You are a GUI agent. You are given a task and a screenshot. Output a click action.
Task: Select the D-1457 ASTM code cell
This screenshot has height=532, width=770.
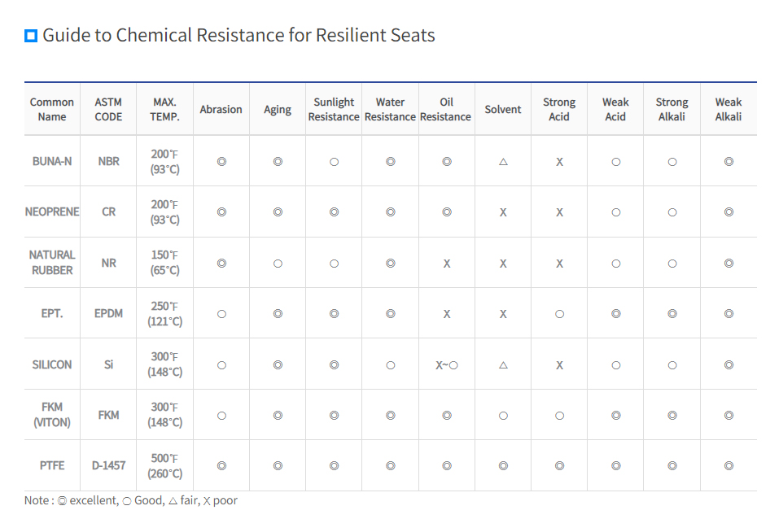pos(108,466)
